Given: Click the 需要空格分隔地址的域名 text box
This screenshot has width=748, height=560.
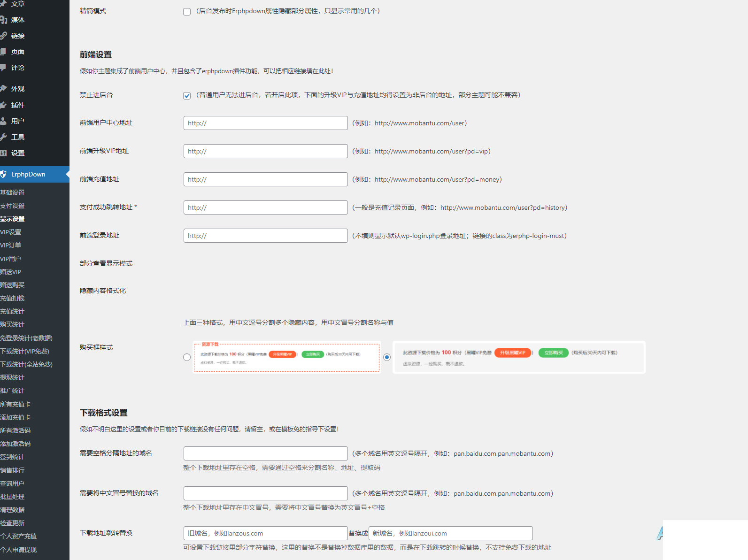Looking at the screenshot, I should pos(266,453).
